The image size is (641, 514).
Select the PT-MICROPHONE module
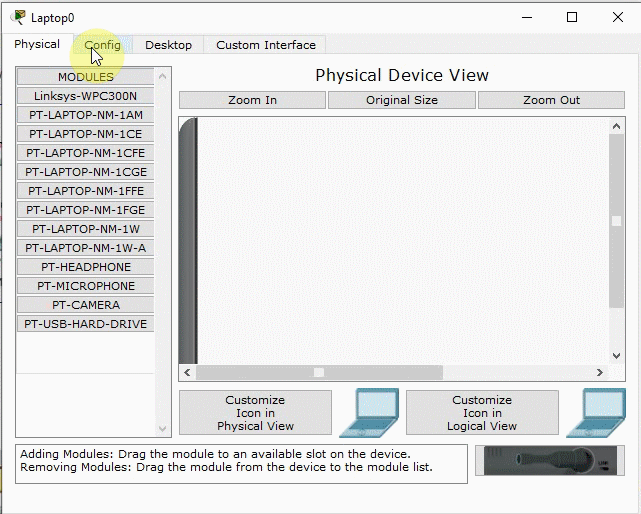tap(85, 286)
